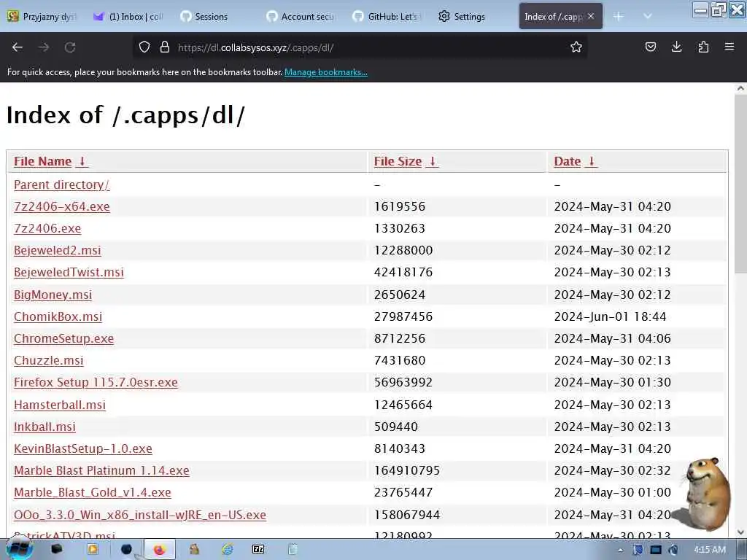
Task: Open the Windows Start orb
Action: pyautogui.click(x=19, y=550)
